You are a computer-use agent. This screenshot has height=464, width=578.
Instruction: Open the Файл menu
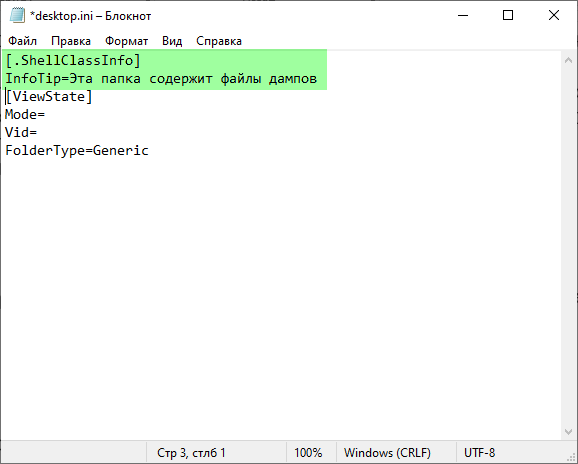pos(22,41)
